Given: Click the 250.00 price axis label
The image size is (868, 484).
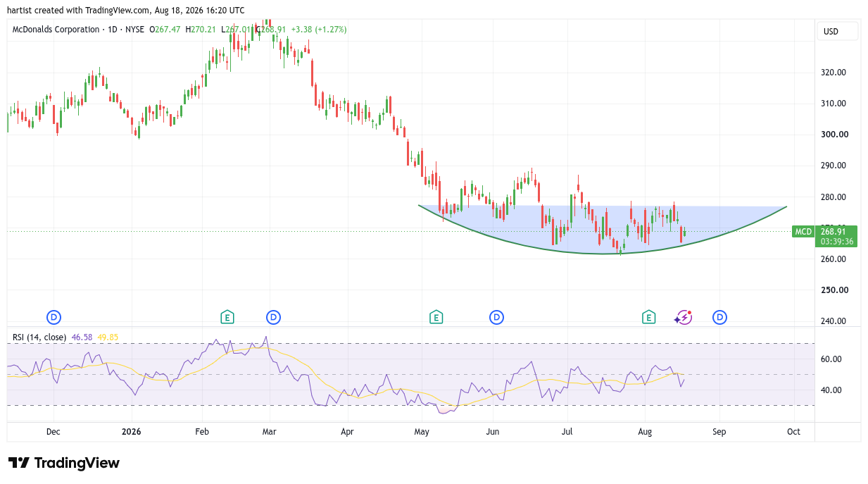Looking at the screenshot, I should pyautogui.click(x=835, y=290).
